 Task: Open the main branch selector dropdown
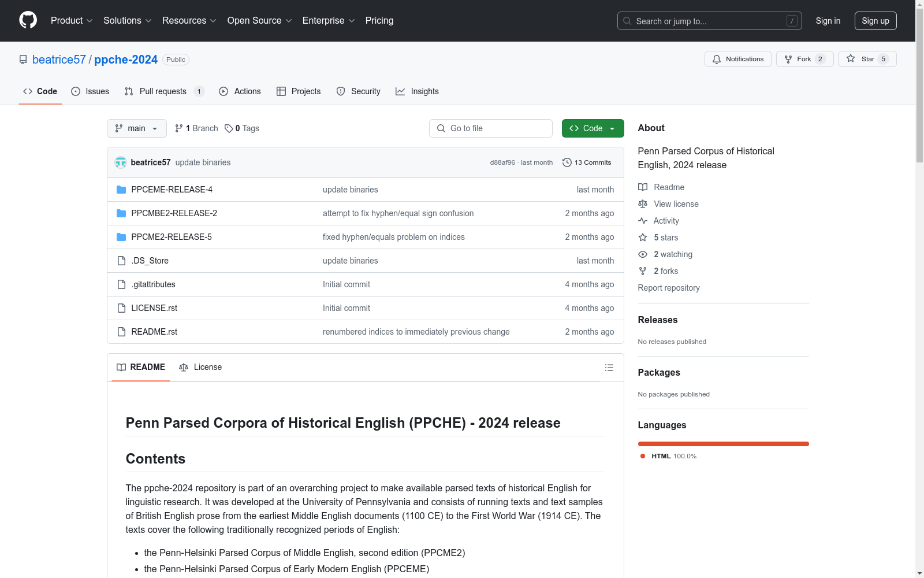click(x=137, y=128)
